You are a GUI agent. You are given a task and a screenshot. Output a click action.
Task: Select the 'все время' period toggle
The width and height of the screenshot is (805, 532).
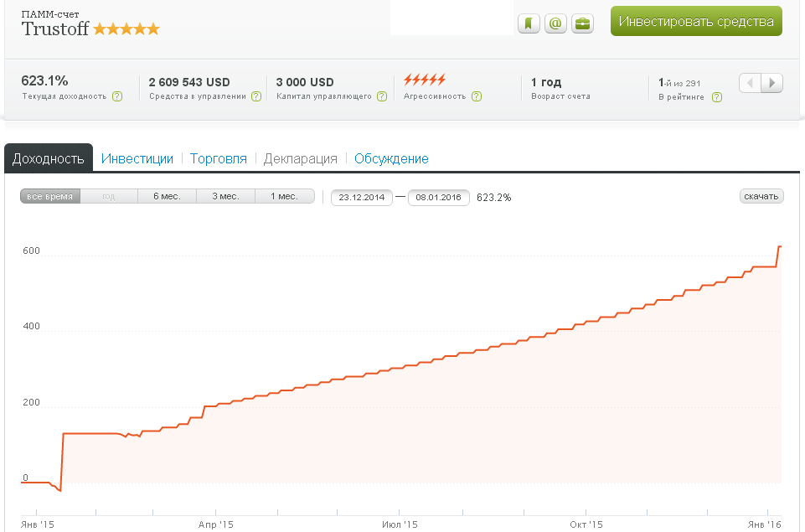point(50,197)
